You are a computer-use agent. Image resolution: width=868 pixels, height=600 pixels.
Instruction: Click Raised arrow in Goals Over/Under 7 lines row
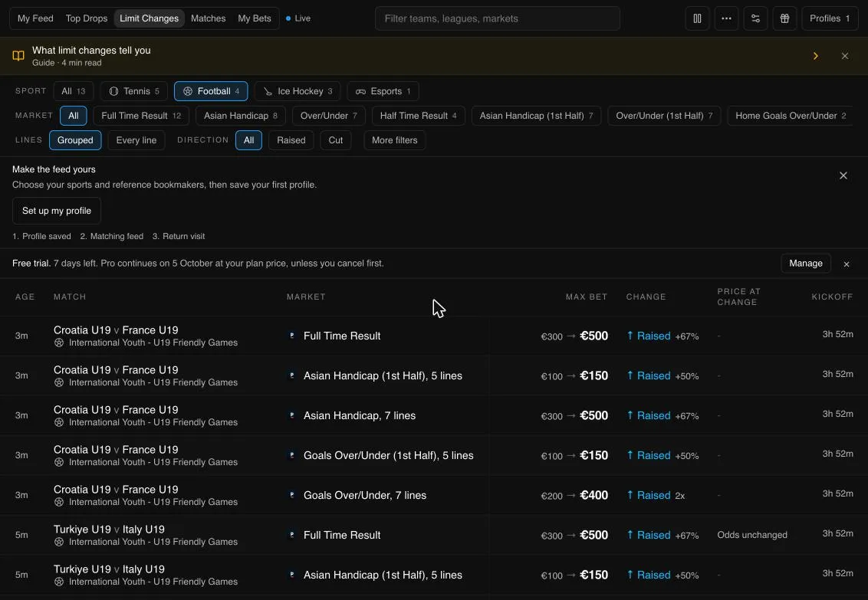[630, 495]
